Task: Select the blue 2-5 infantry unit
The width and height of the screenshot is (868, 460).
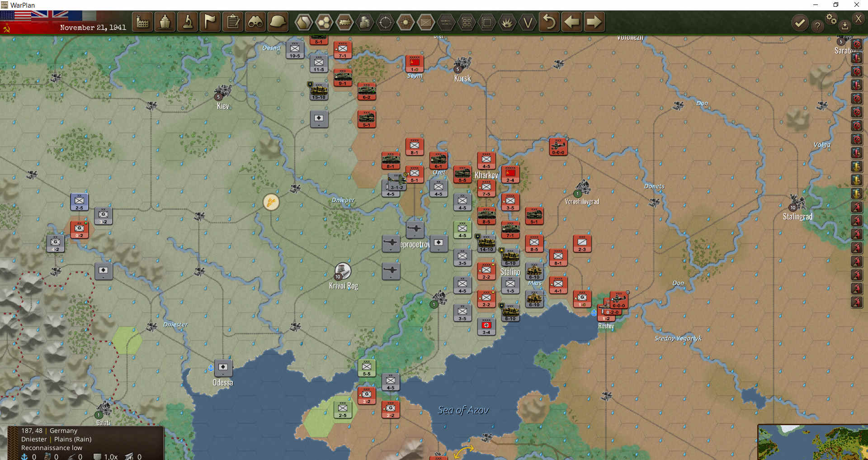Action: pyautogui.click(x=79, y=202)
